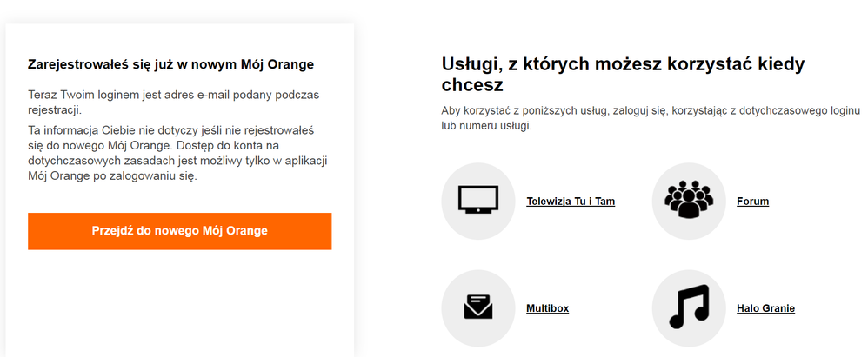The image size is (868, 357).
Task: Click the Usługi, z których możesz korzystać heading
Action: coord(623,64)
